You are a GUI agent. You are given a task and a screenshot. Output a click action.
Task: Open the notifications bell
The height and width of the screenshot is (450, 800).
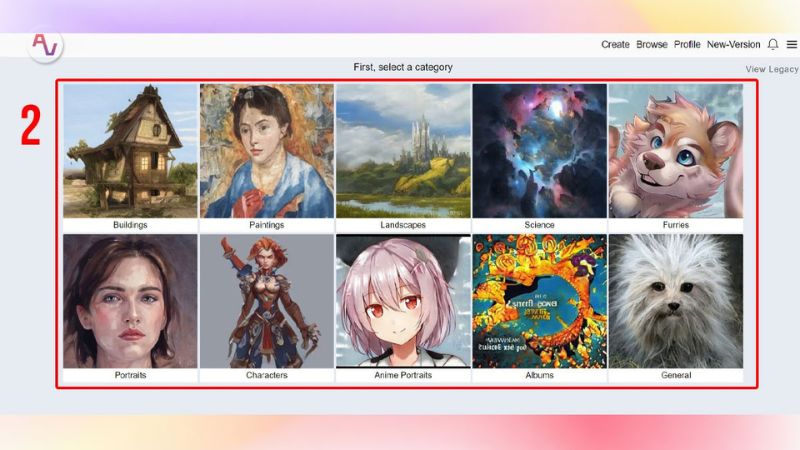click(773, 45)
